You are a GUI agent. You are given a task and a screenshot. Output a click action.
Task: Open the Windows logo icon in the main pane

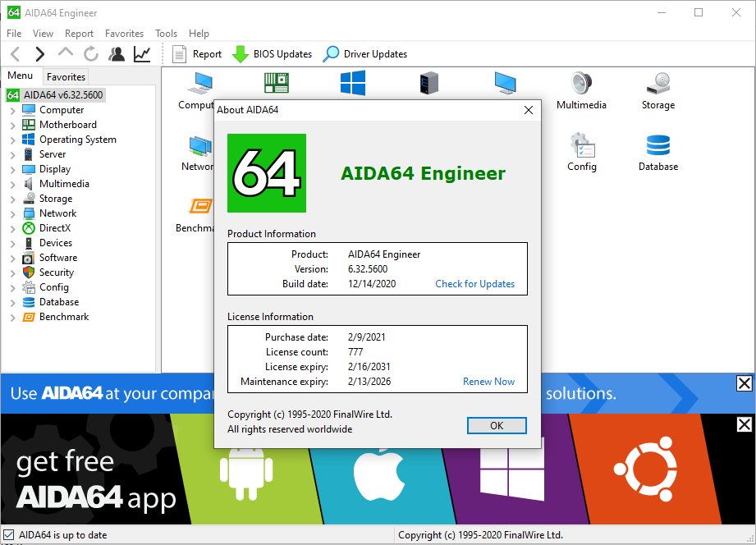tap(353, 83)
